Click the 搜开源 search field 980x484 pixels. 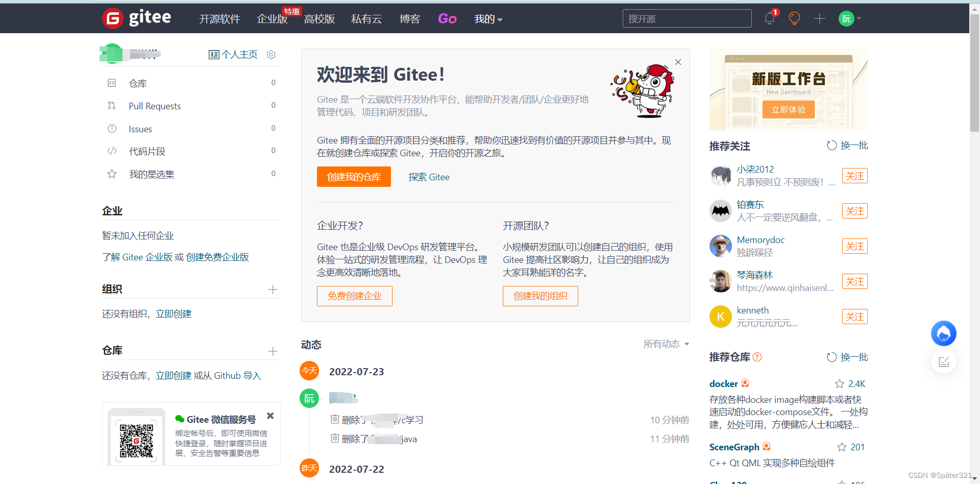(687, 18)
